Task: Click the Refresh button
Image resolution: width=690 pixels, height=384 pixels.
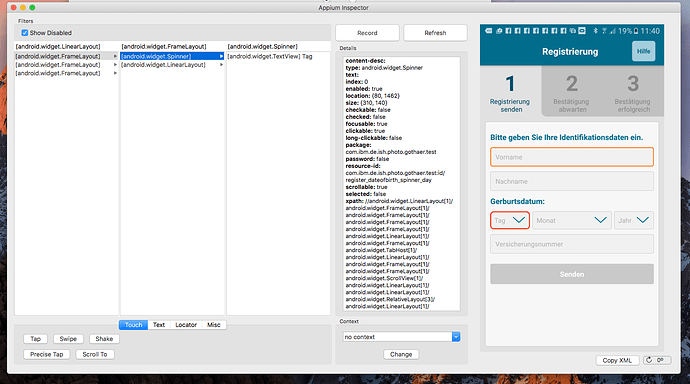Action: (x=435, y=33)
